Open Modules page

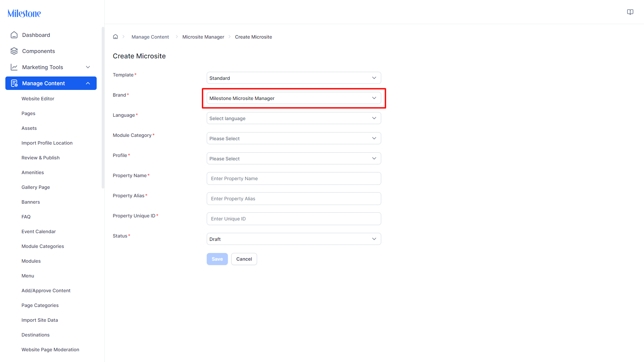pos(31,261)
